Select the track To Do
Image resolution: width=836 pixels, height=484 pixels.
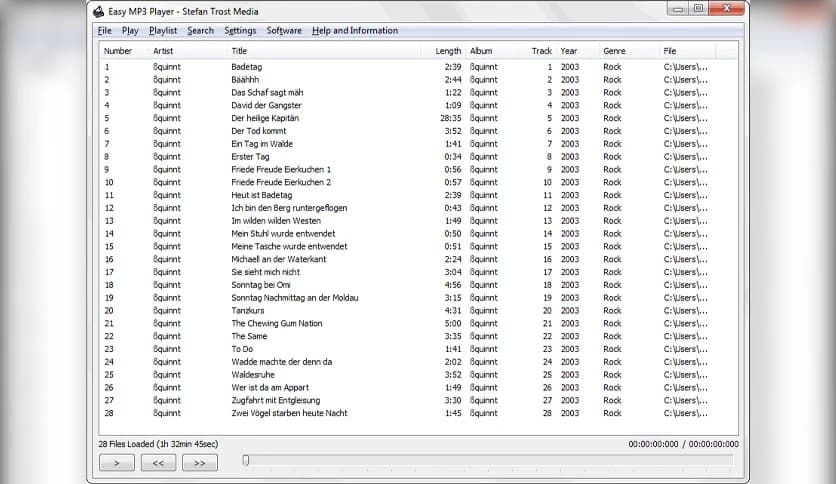(242, 349)
